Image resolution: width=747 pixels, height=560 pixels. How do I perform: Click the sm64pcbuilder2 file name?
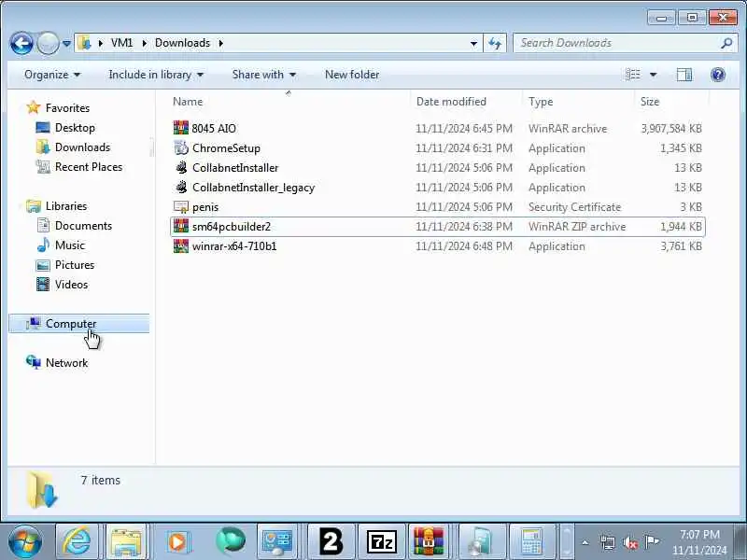tap(232, 227)
